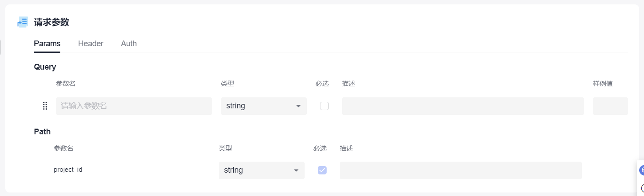Switch to the Auth tab
Screen dimensions: 644x196
point(129,44)
